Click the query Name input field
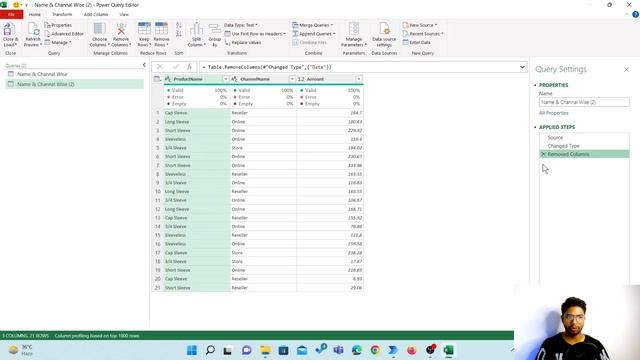The image size is (640, 360). click(x=584, y=102)
